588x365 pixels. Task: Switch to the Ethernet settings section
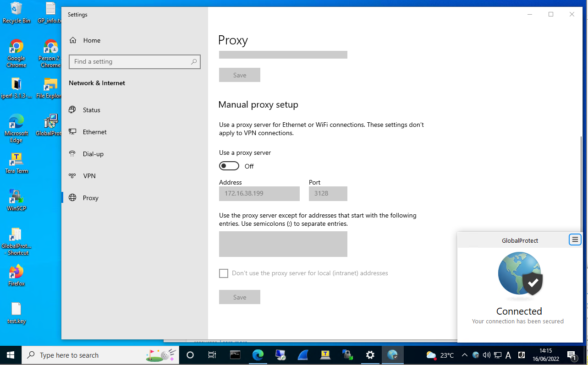click(x=93, y=132)
